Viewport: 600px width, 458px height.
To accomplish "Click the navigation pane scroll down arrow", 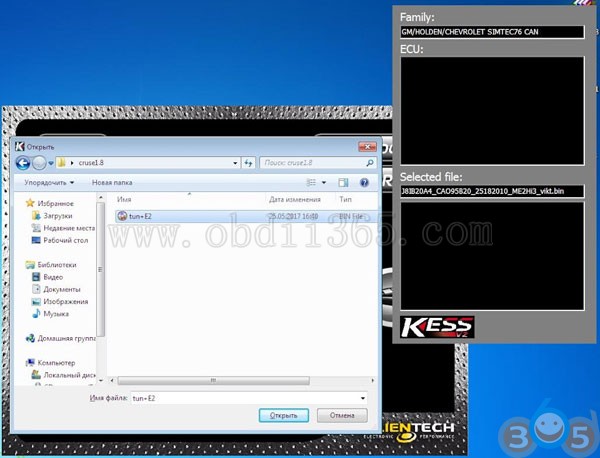I will (101, 380).
